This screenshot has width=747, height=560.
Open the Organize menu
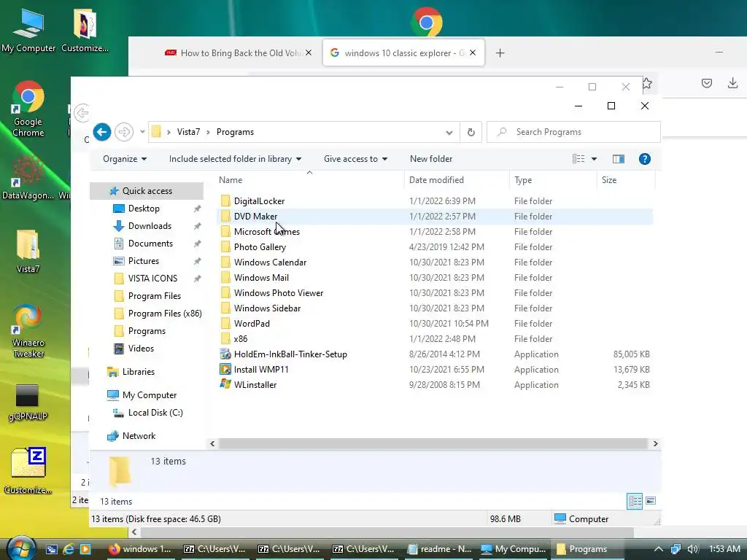124,158
